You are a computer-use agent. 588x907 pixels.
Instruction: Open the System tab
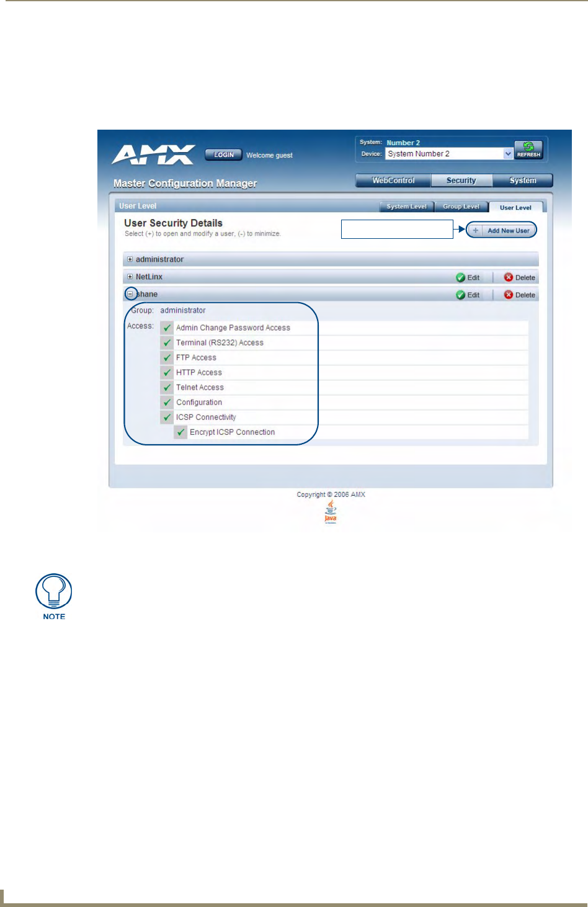pos(522,181)
